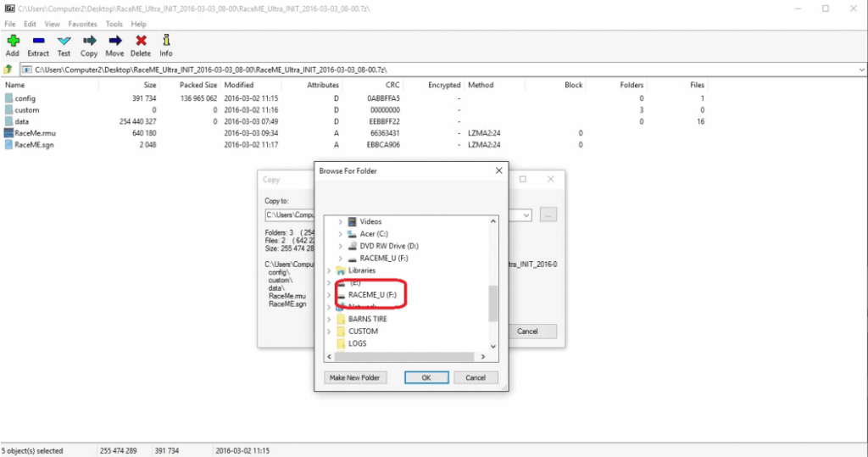Click the Delete red X toolbar icon
868x457 pixels.
[141, 41]
